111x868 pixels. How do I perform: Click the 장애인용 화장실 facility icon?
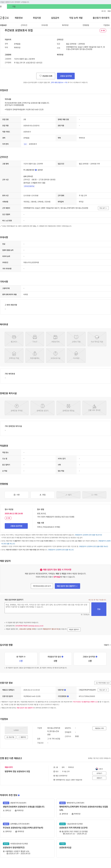[x=68, y=408]
